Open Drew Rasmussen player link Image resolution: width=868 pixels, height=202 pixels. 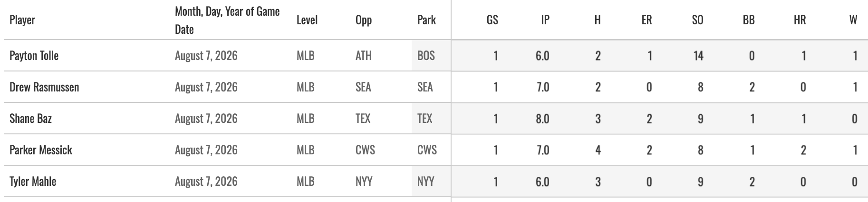[44, 87]
